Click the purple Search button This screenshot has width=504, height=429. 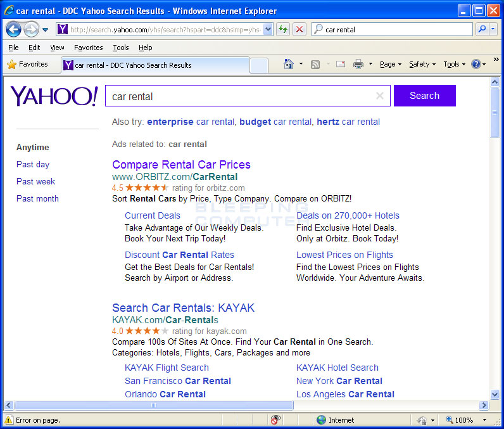425,96
